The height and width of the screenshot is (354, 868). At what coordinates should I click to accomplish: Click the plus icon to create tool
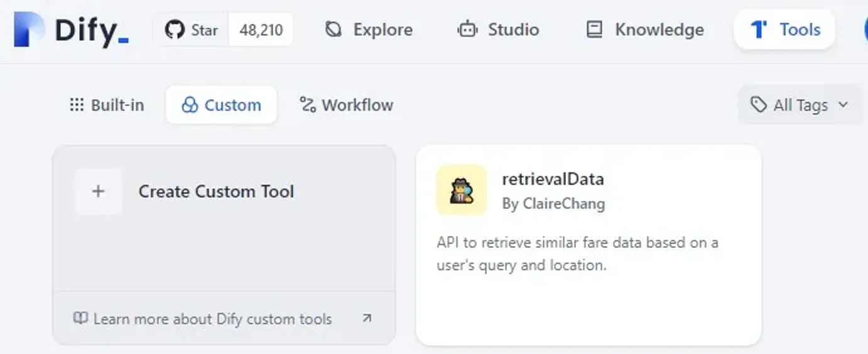click(98, 191)
